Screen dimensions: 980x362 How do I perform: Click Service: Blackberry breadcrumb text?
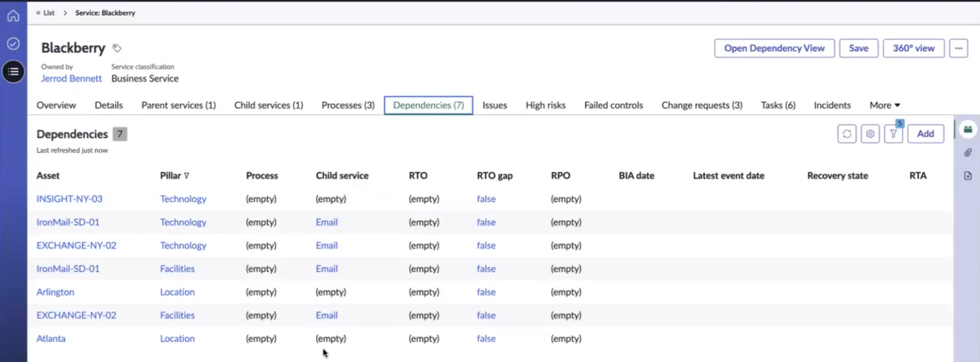[x=105, y=13]
